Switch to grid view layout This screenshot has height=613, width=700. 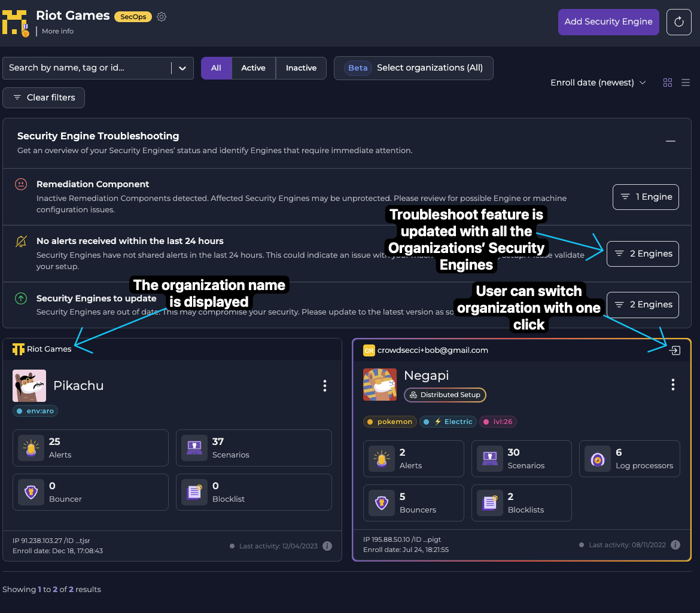pos(667,83)
